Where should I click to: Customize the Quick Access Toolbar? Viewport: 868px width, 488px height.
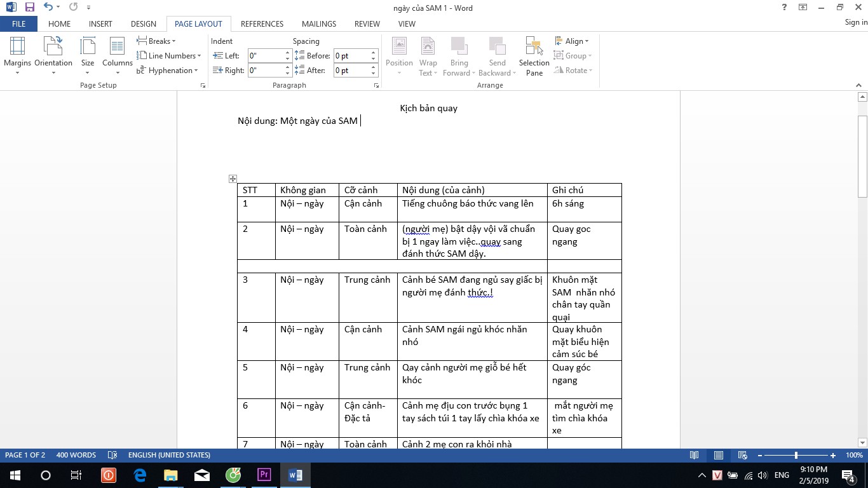click(x=88, y=8)
